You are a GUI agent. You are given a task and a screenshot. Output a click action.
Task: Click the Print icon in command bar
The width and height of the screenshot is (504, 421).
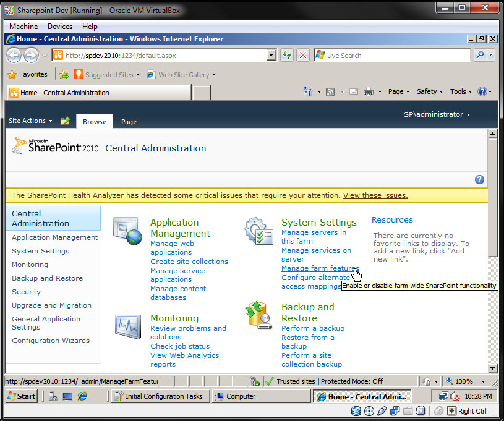369,92
